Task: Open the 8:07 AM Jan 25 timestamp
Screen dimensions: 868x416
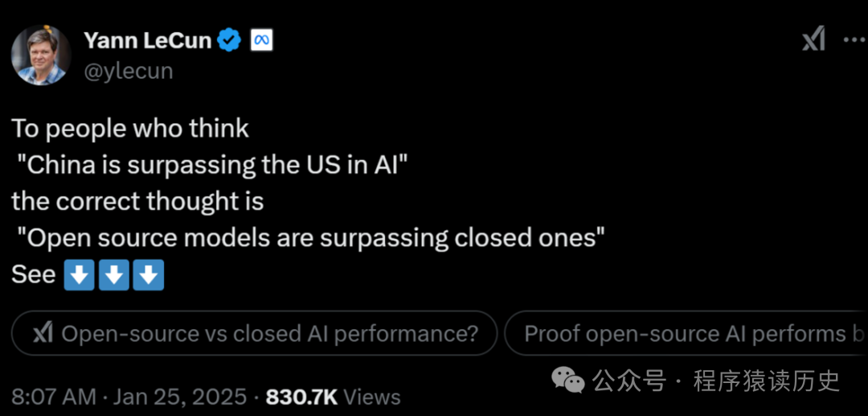Action: point(129,397)
